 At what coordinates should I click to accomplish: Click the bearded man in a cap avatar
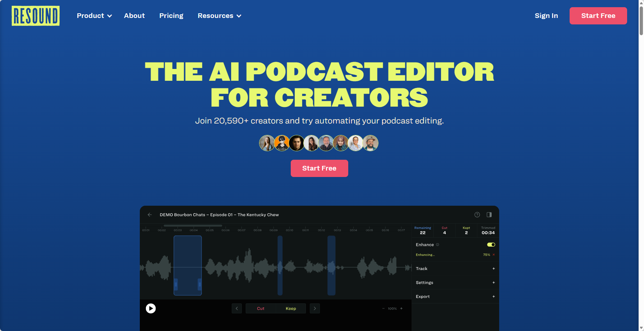[x=370, y=143]
